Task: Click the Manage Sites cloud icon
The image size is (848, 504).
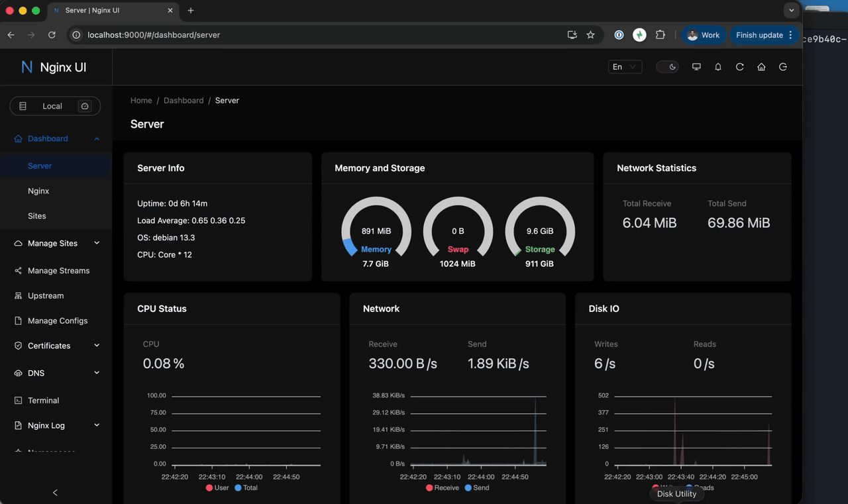Action: tap(18, 243)
